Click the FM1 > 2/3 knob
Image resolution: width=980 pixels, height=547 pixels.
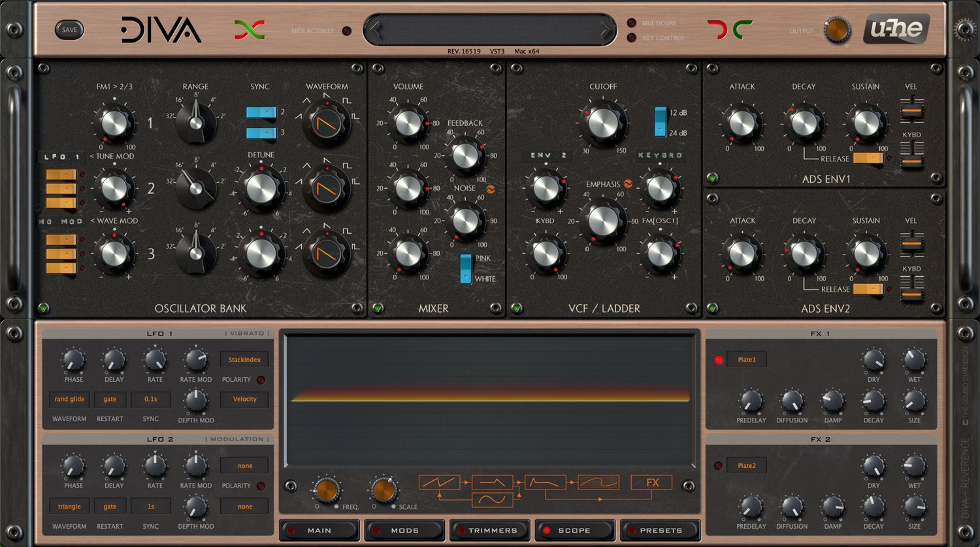click(x=114, y=123)
